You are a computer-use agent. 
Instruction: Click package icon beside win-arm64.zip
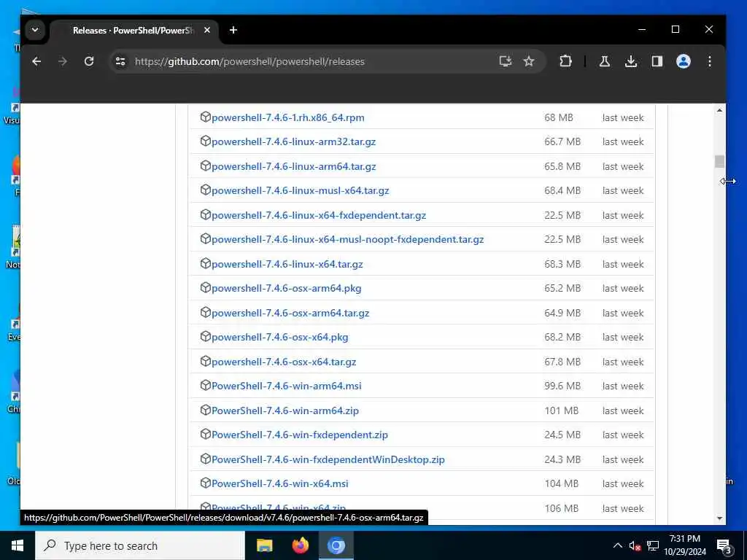click(205, 410)
